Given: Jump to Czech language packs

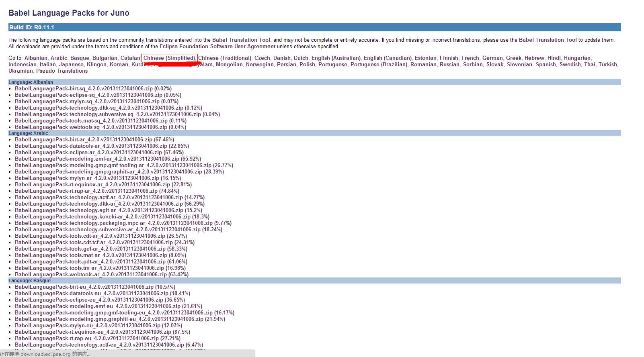Looking at the screenshot, I should (x=262, y=58).
